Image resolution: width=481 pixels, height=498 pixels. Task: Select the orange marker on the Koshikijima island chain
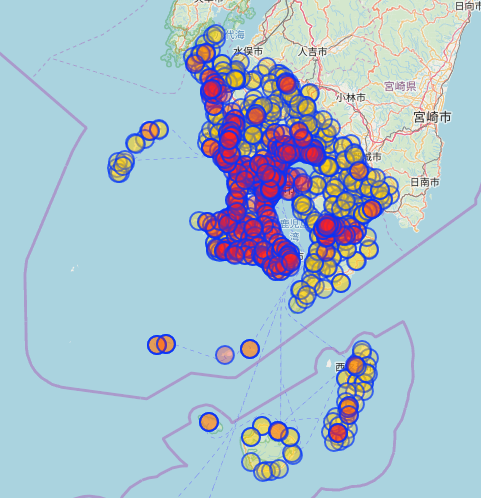point(150,131)
